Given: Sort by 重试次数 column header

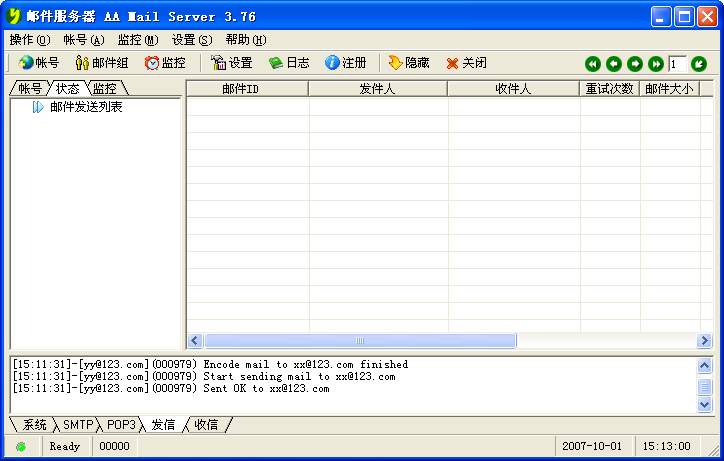Looking at the screenshot, I should tap(609, 89).
